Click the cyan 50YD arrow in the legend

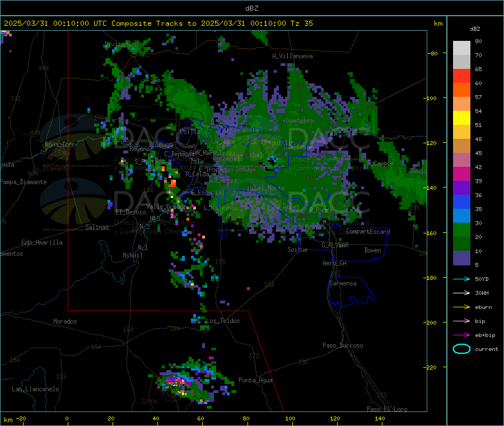461,279
